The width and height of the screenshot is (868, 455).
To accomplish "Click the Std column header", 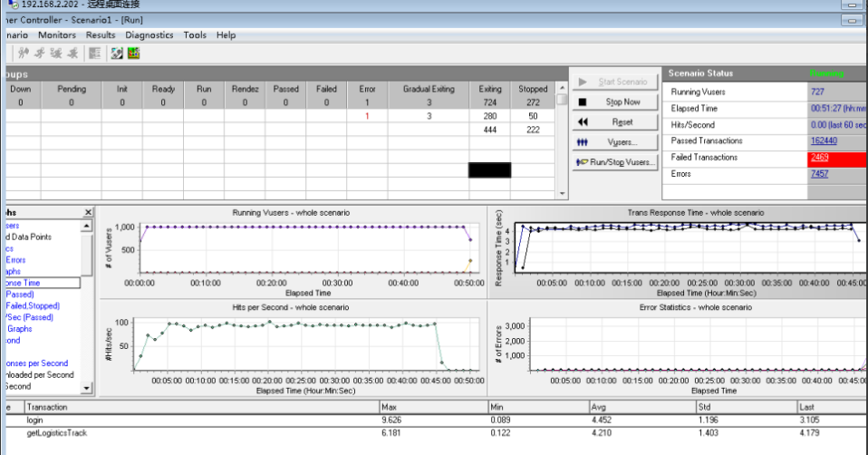I will [x=747, y=407].
